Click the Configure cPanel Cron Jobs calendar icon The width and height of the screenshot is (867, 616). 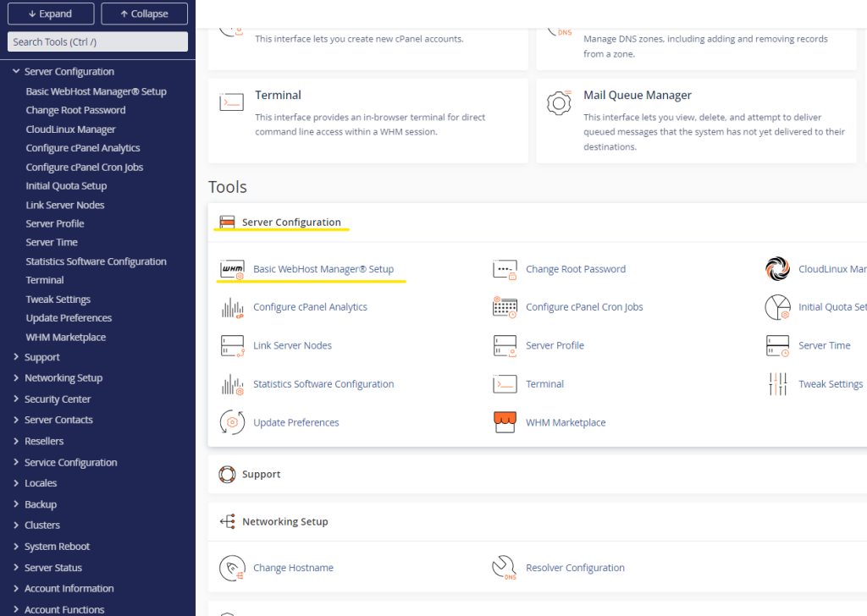(x=505, y=307)
